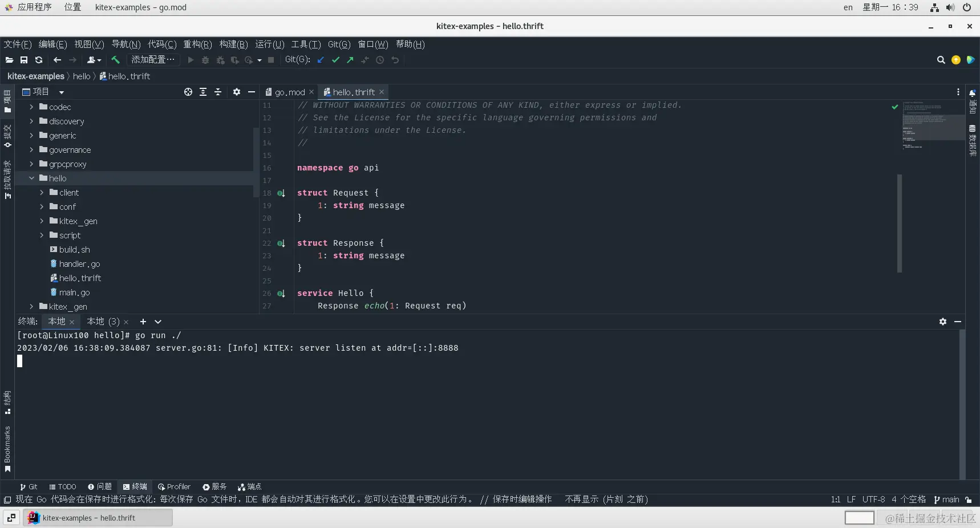The width and height of the screenshot is (980, 528).
Task: Open Search Everywhere magnifier icon
Action: (x=941, y=60)
